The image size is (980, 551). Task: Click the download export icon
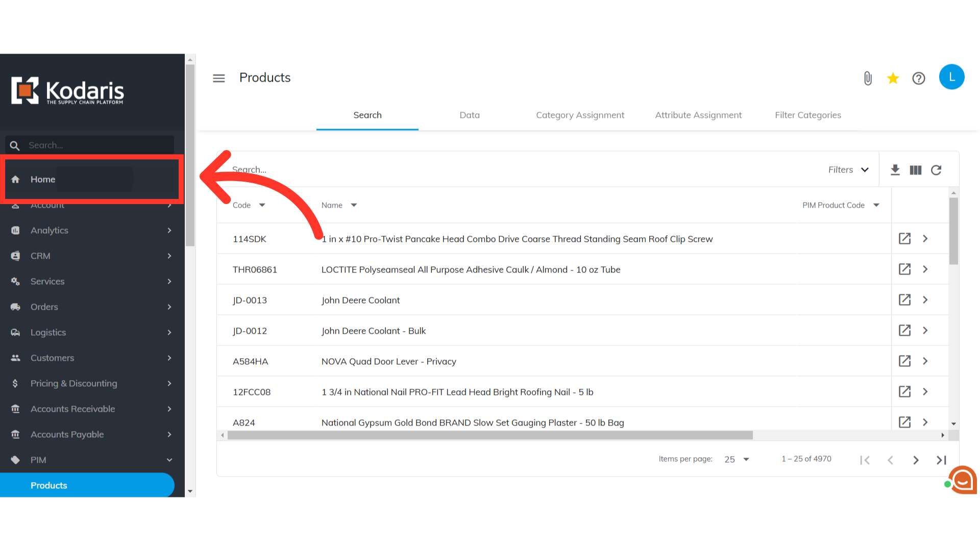click(895, 170)
